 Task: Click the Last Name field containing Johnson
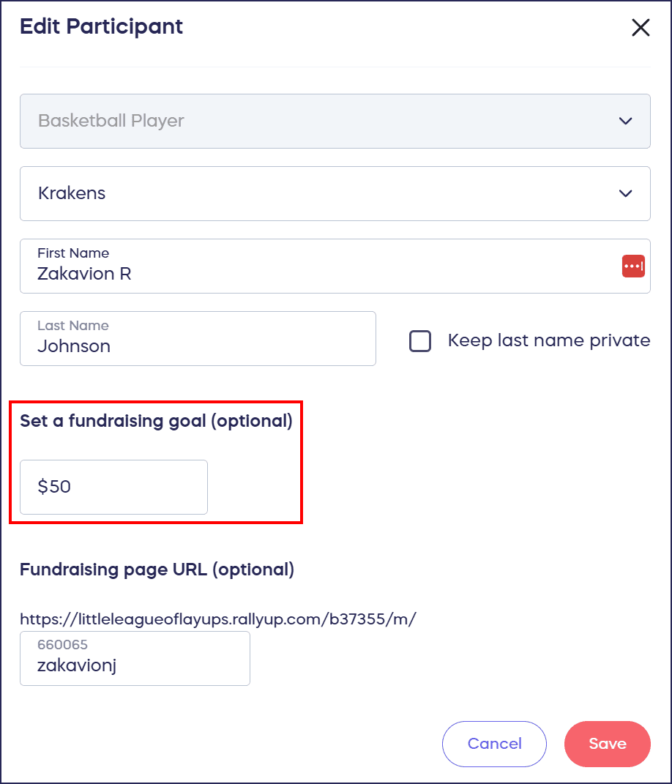click(x=198, y=346)
